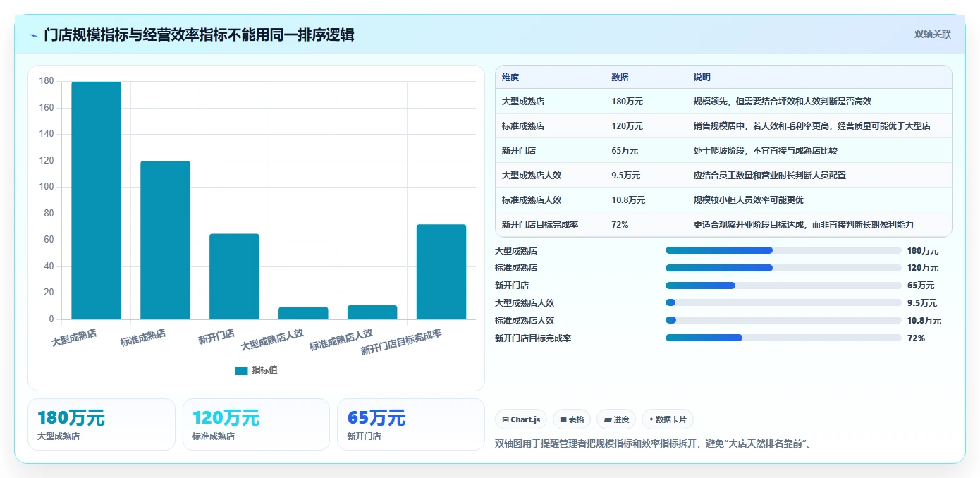The image size is (980, 478).
Task: Click the 新开门店 x-axis label under the chart
Action: 216,336
